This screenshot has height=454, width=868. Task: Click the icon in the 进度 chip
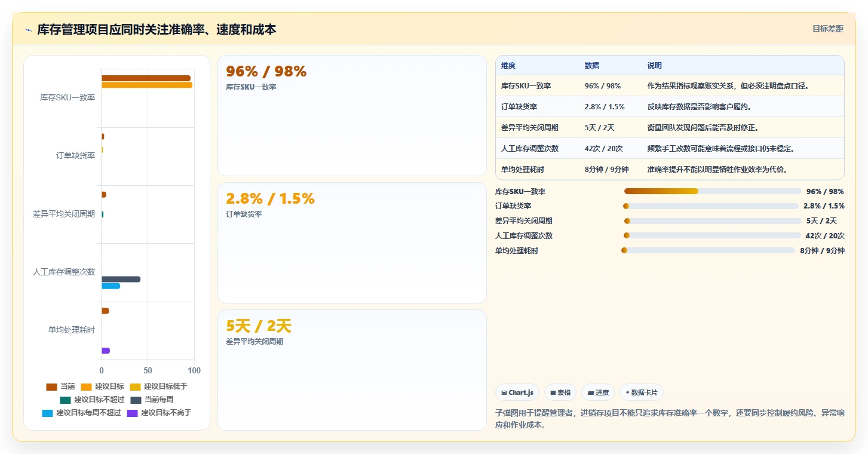(x=591, y=392)
